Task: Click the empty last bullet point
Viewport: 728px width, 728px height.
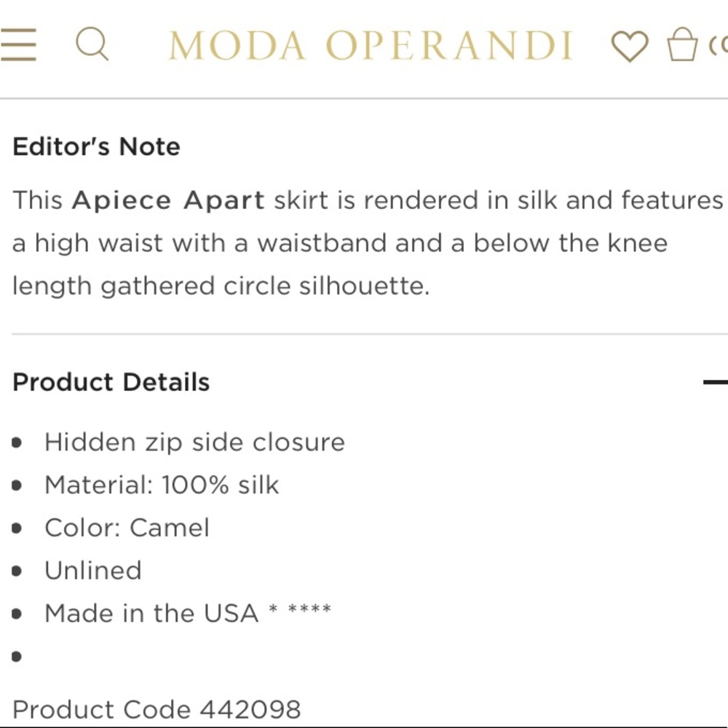Action: tap(17, 657)
